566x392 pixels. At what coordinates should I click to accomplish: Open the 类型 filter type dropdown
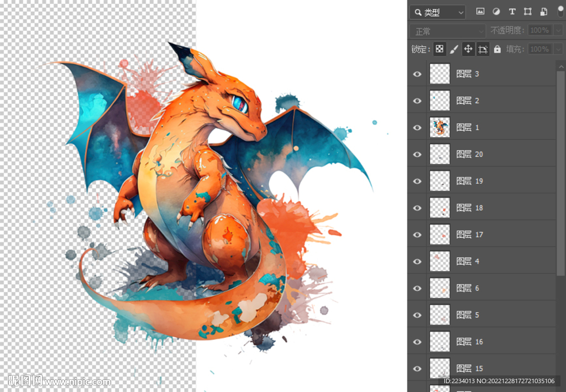(x=438, y=12)
